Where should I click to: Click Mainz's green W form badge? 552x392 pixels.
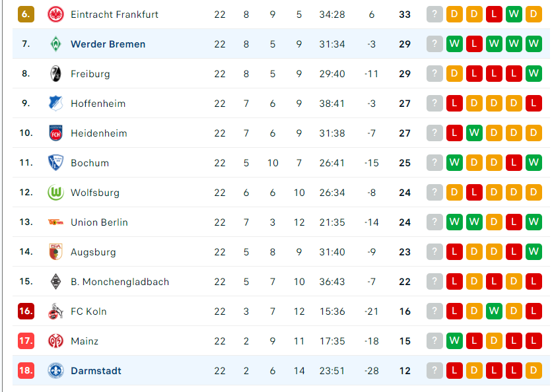coord(454,341)
